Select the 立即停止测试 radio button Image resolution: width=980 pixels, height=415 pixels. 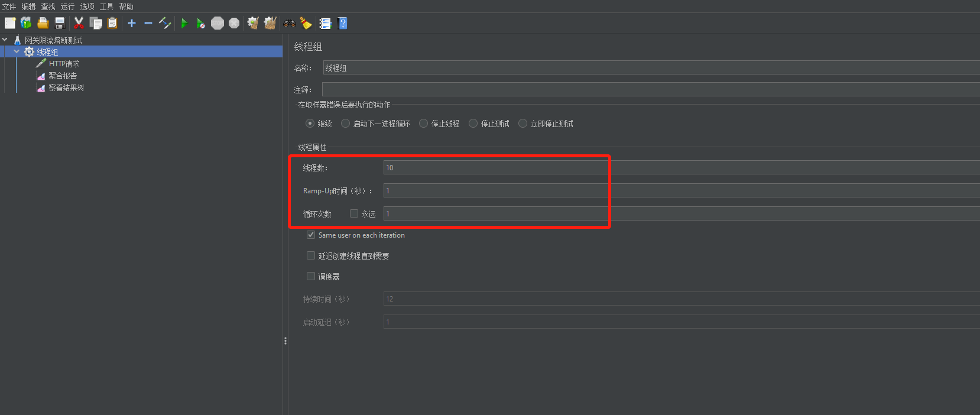coord(523,124)
